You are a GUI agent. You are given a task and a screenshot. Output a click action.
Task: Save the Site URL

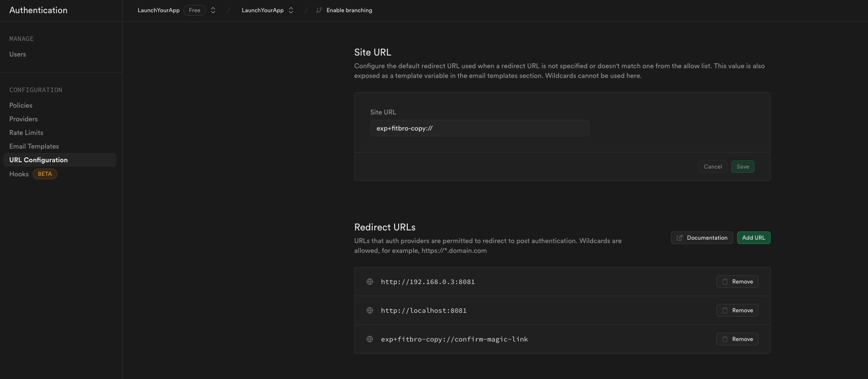(743, 167)
